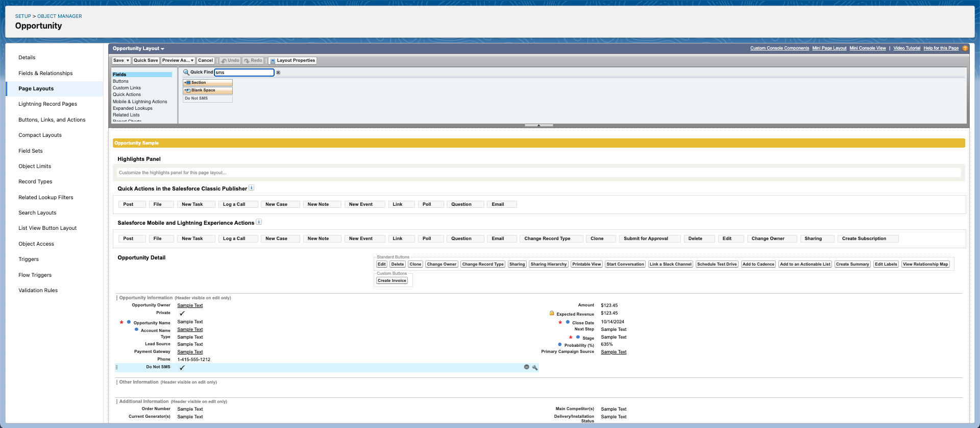Open Compact Layouts in sidebar

(40, 135)
